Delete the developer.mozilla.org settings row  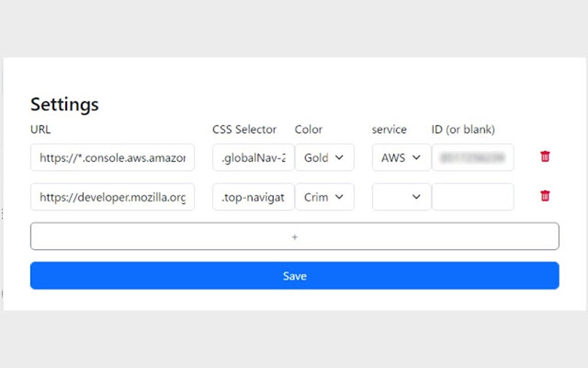[545, 196]
